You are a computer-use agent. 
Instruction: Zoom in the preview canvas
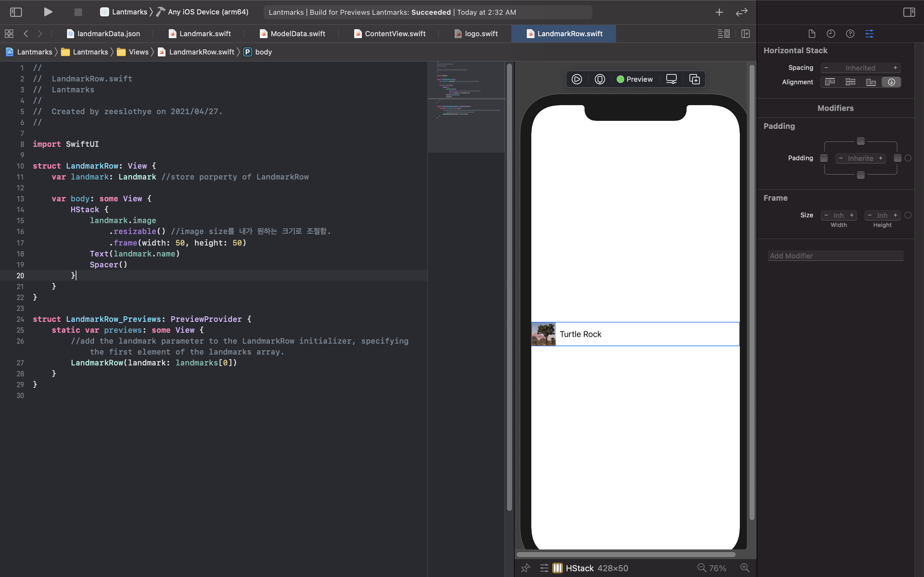pos(745,568)
